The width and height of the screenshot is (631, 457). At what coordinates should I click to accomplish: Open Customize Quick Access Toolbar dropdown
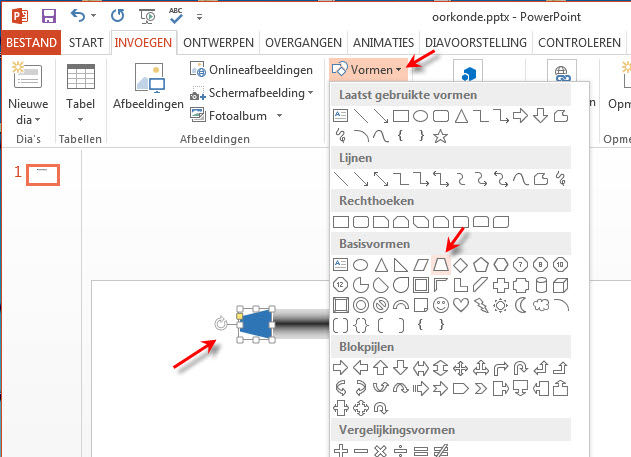pos(199,17)
